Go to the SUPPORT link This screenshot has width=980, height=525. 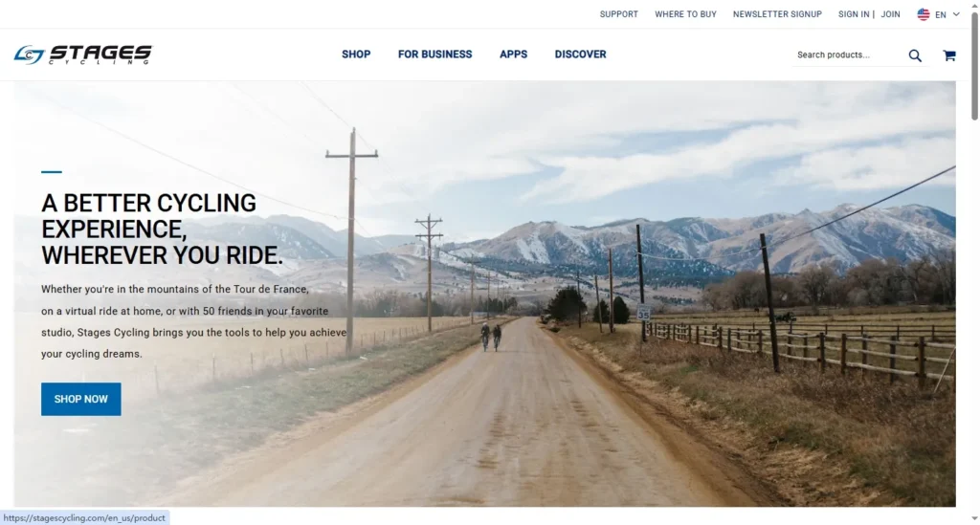pyautogui.click(x=619, y=14)
